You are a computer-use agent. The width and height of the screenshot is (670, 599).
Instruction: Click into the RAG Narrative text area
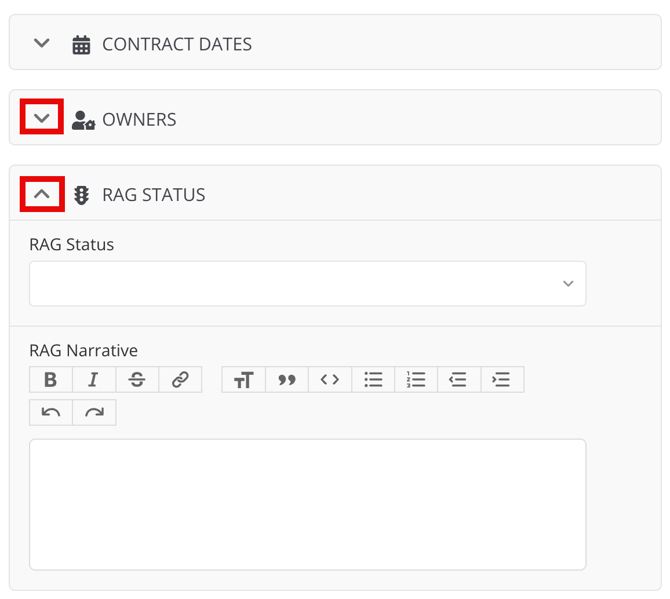(x=308, y=504)
